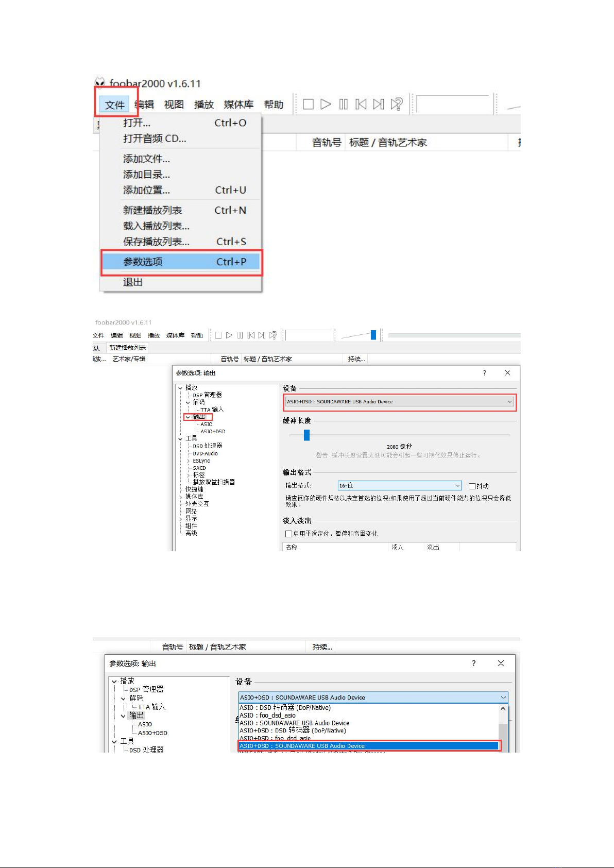
Task: Open the large 播放 menu next to 视图
Action: pyautogui.click(x=204, y=105)
